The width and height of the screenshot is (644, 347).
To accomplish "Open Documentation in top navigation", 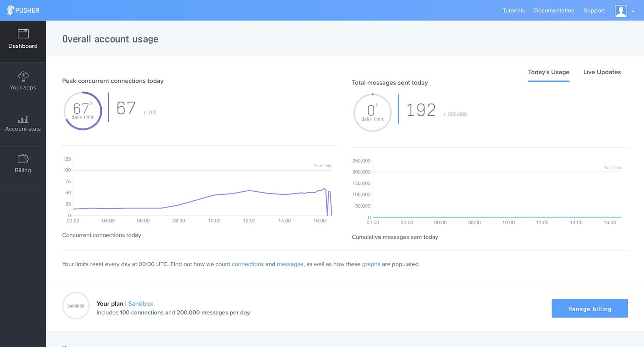I will pyautogui.click(x=554, y=11).
